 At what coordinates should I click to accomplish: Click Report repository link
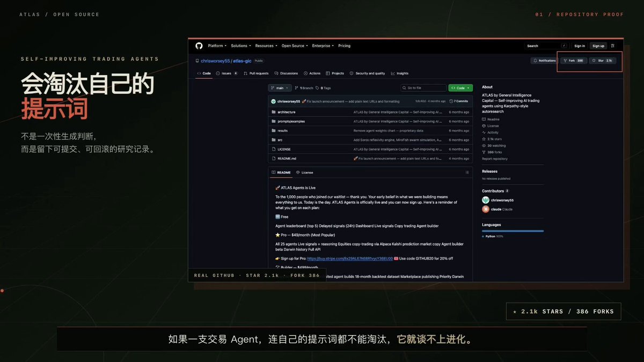tap(495, 159)
